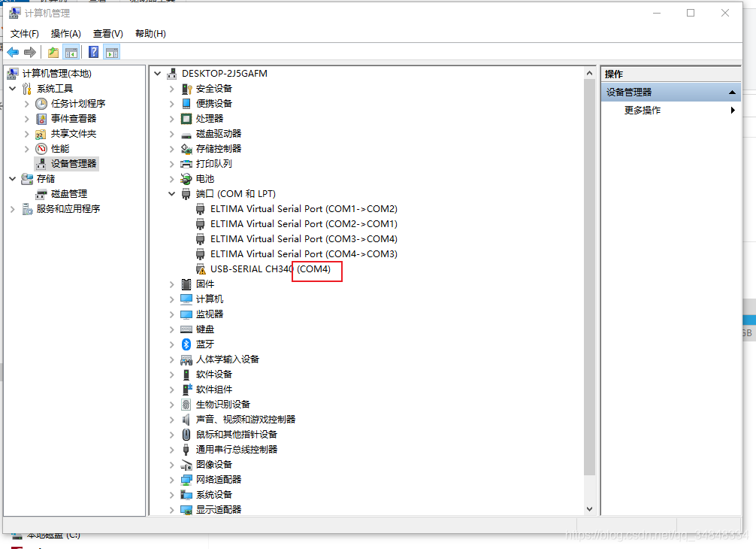Screen dimensions: 756x549
Task: Click the device list scroll down arrow
Action: pyautogui.click(x=589, y=509)
